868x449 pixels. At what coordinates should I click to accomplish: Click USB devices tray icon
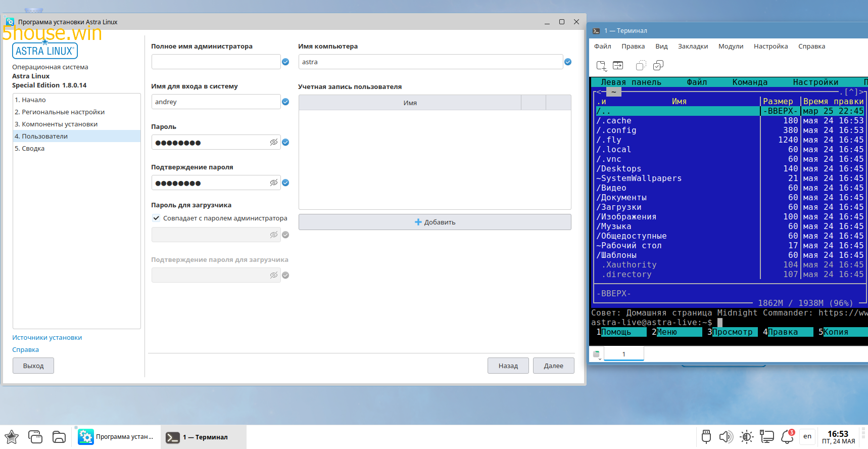pyautogui.click(x=706, y=436)
